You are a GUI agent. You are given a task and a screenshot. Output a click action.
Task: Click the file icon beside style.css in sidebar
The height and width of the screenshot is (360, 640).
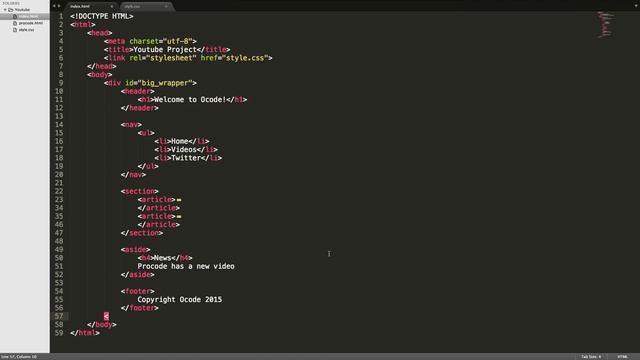[15, 30]
